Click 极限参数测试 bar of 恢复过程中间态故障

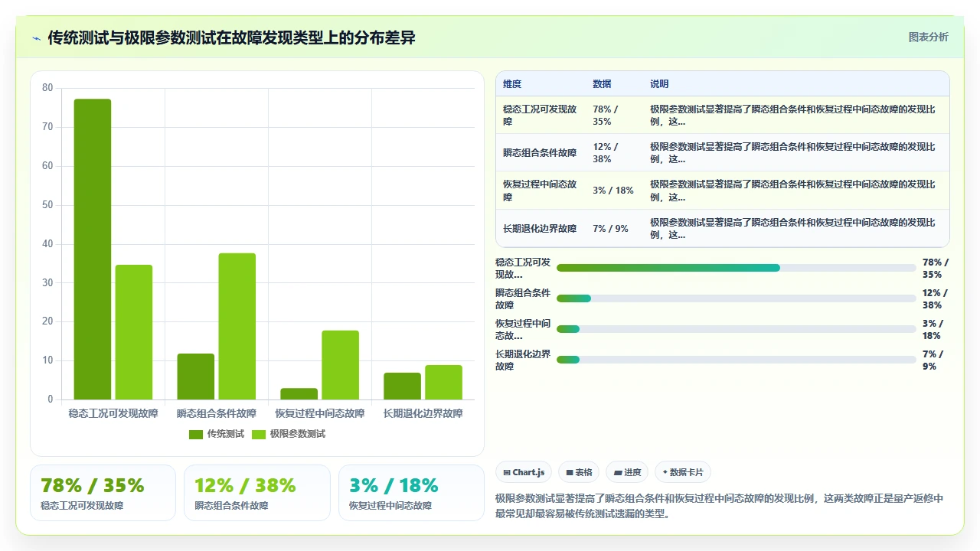(341, 365)
